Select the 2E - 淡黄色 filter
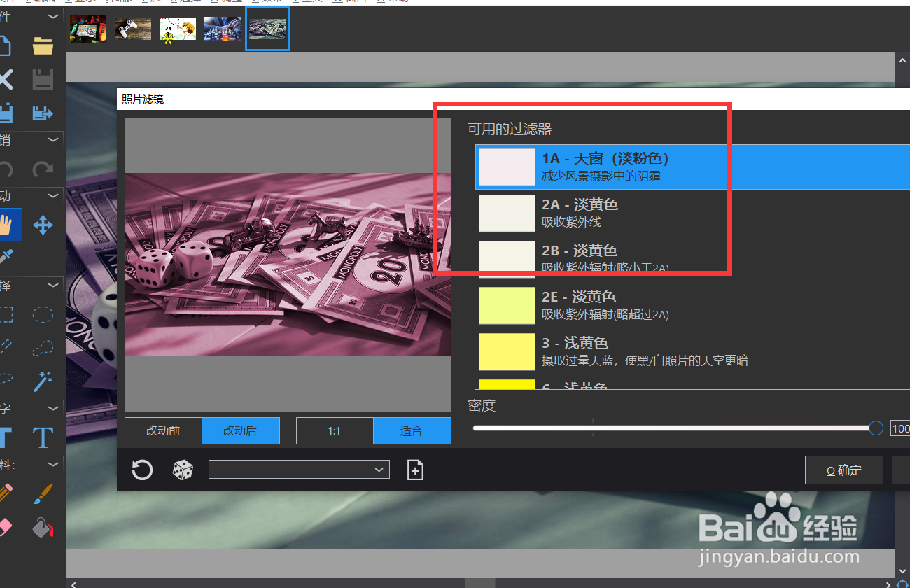 point(692,305)
